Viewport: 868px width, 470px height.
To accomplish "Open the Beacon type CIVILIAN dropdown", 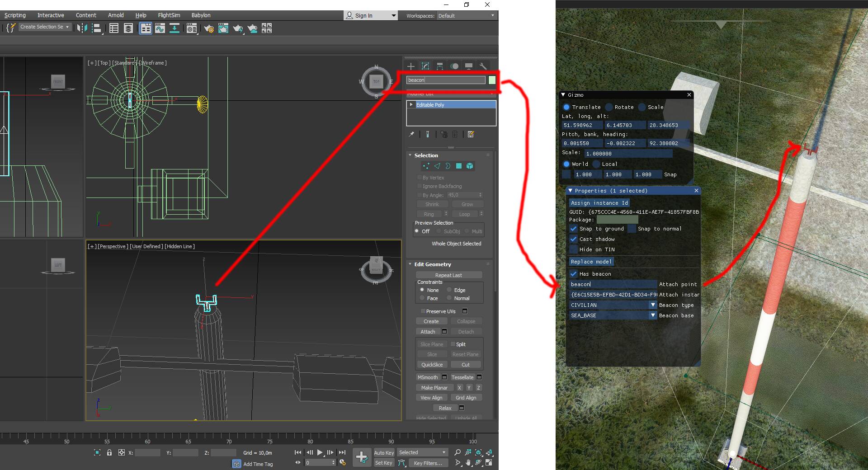I will [653, 305].
